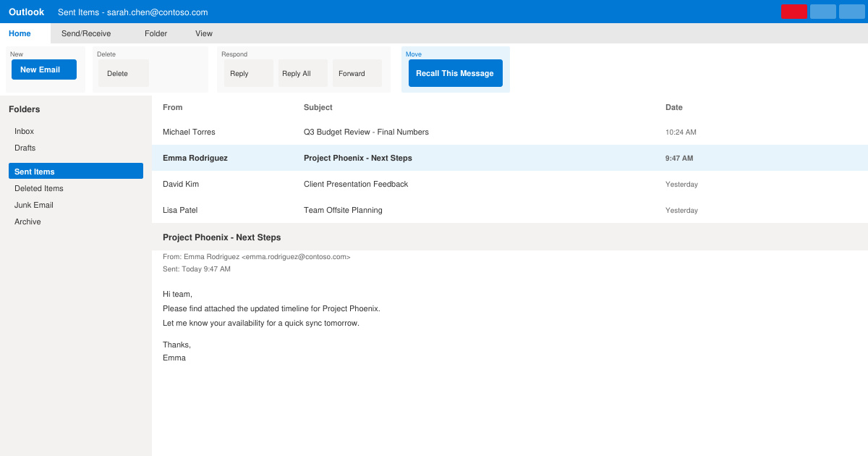Click Recall This Message
The image size is (868, 456).
[456, 73]
